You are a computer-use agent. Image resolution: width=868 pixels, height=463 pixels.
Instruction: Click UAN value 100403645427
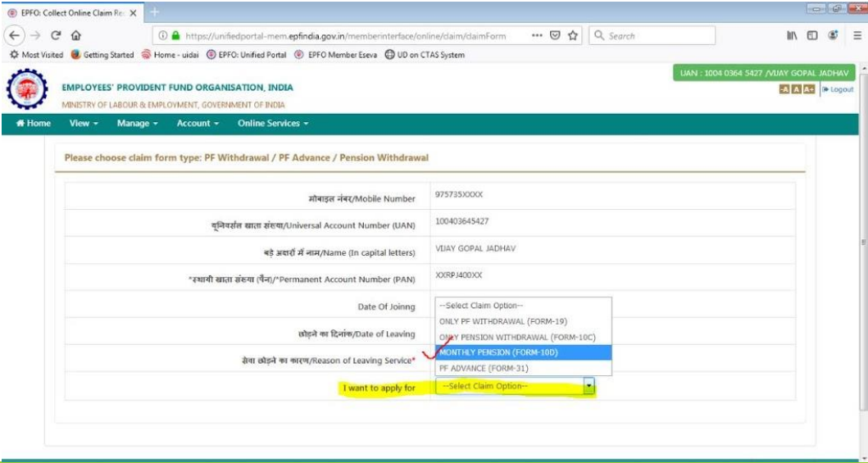[x=462, y=221]
